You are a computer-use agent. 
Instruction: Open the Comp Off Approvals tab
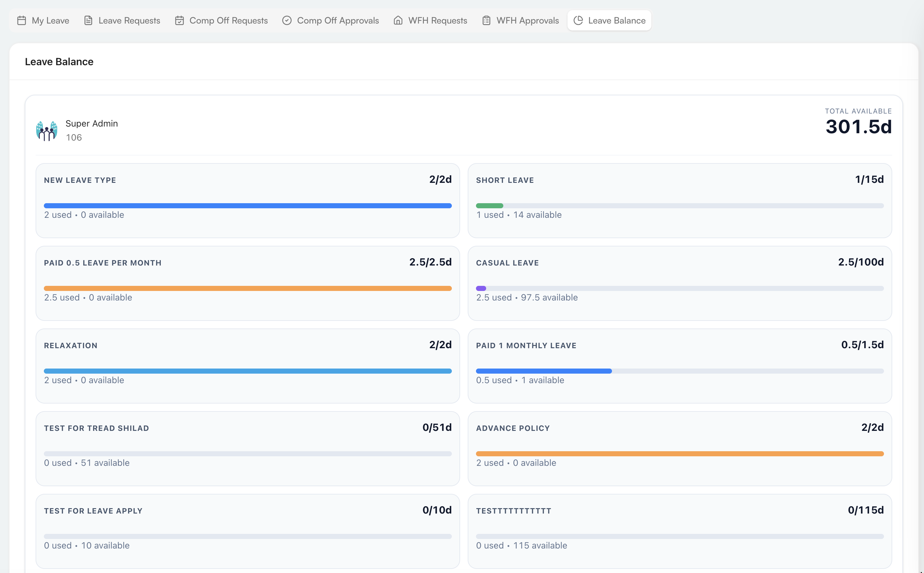click(330, 20)
